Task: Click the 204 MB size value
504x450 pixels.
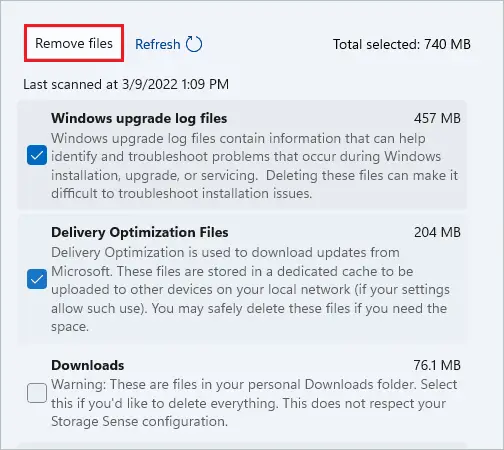Action: (x=437, y=232)
